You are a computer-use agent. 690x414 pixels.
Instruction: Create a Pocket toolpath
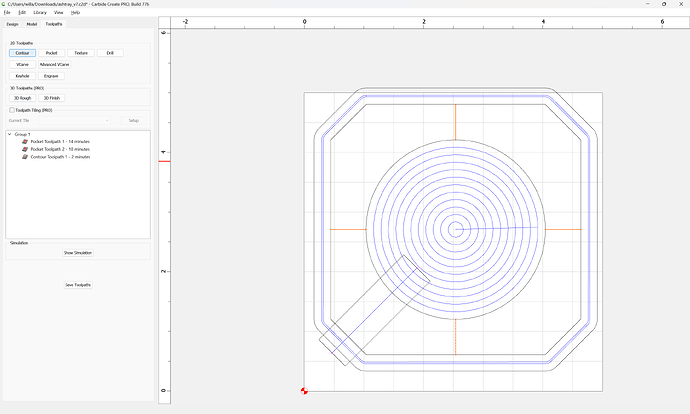tap(51, 53)
